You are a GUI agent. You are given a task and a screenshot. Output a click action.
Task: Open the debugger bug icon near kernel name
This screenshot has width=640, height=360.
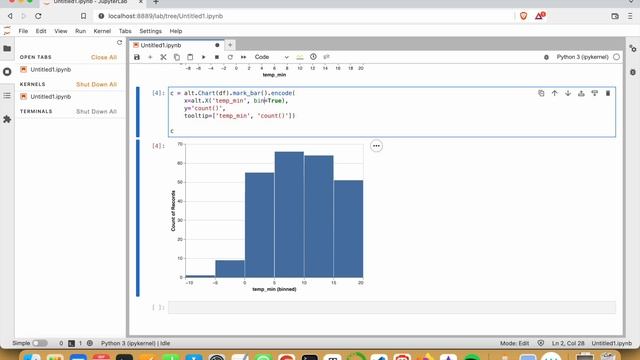[546, 58]
